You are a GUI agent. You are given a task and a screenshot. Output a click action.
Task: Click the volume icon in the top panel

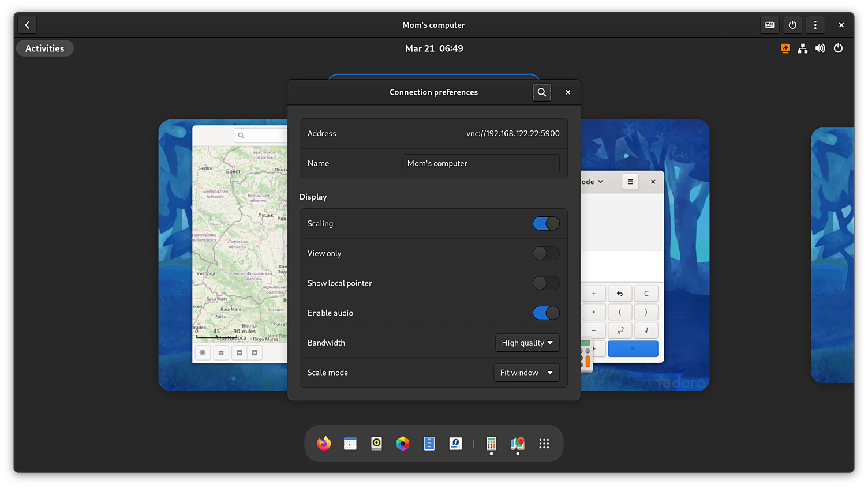click(x=820, y=48)
